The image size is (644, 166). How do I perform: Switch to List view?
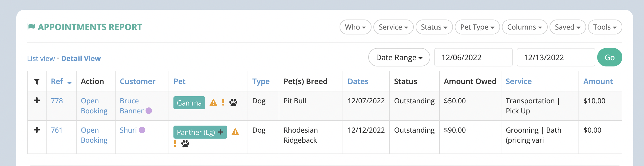[41, 59]
